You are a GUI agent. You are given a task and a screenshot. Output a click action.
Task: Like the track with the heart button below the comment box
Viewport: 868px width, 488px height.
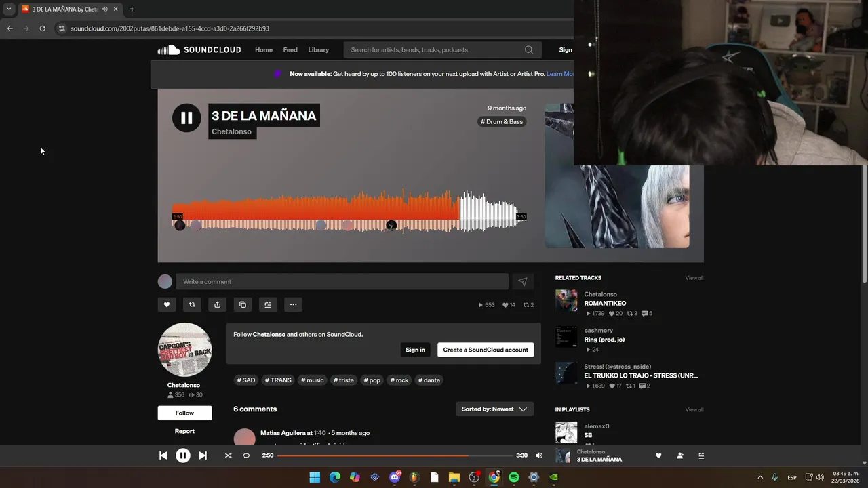(167, 305)
